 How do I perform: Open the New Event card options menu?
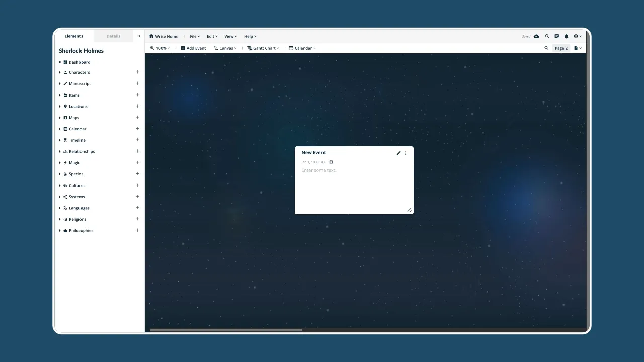[406, 153]
